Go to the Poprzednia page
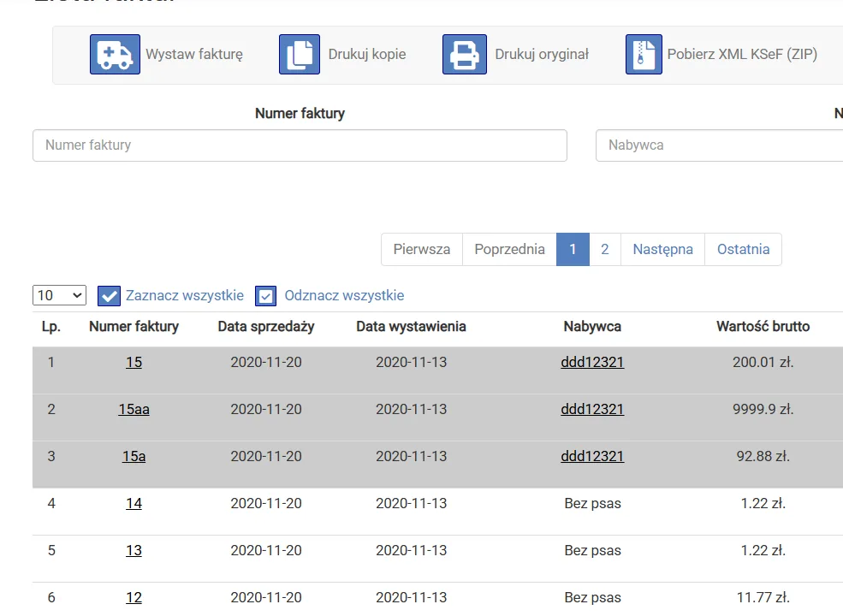The width and height of the screenshot is (843, 616). click(510, 250)
